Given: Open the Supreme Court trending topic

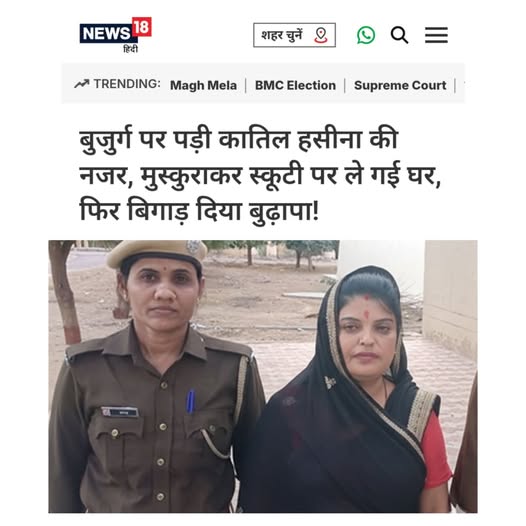Looking at the screenshot, I should [x=400, y=85].
